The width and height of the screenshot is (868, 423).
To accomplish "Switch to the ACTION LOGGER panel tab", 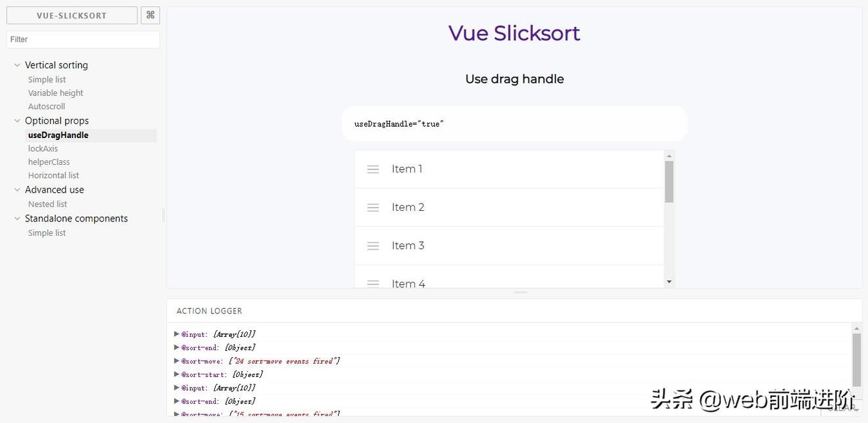I will click(x=210, y=311).
